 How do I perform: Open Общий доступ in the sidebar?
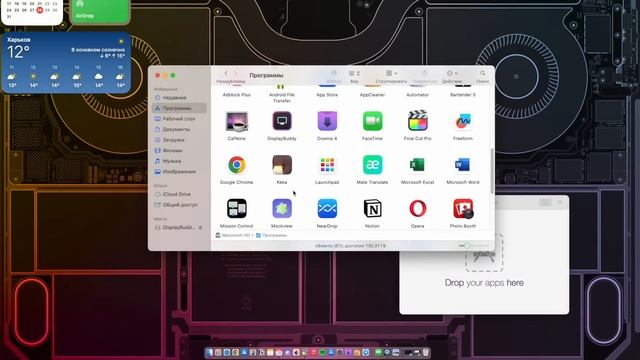(x=179, y=205)
